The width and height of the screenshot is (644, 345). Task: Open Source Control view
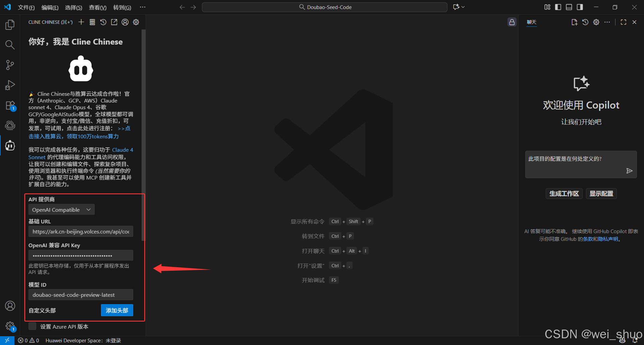coord(10,65)
